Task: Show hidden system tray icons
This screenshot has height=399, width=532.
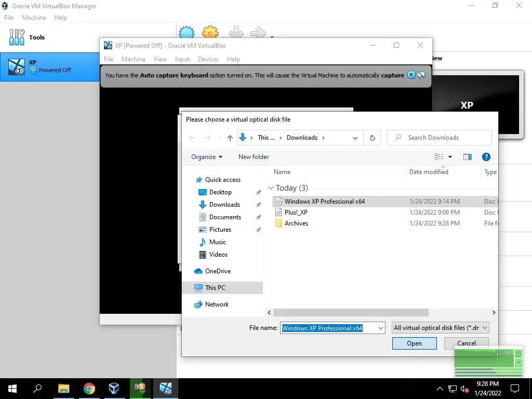Action: [x=440, y=389]
